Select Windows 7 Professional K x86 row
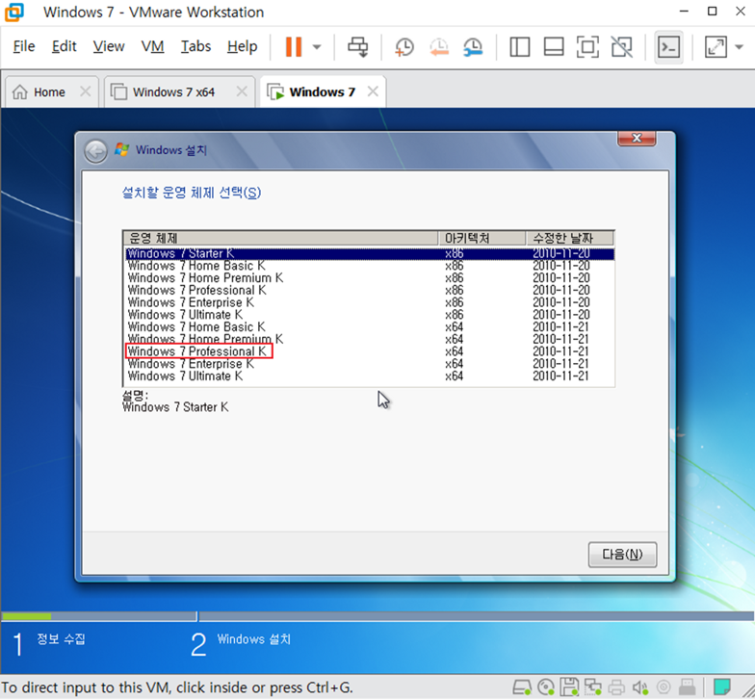This screenshot has height=700, width=755. click(370, 291)
